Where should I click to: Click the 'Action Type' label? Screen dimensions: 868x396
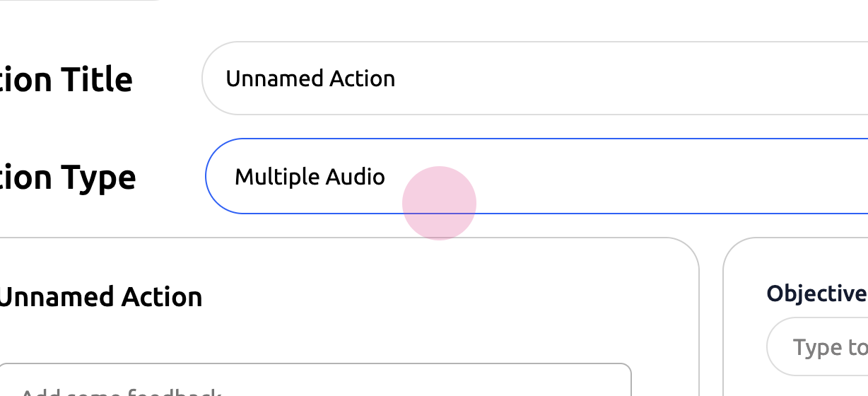[68, 177]
